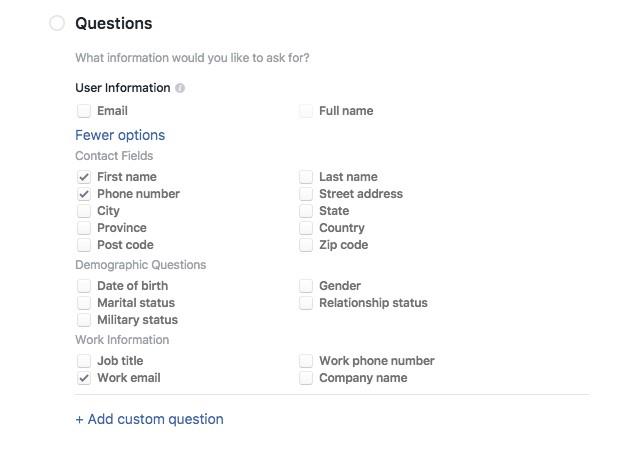Enable Date of birth question
The width and height of the screenshot is (628, 454).
tap(84, 286)
